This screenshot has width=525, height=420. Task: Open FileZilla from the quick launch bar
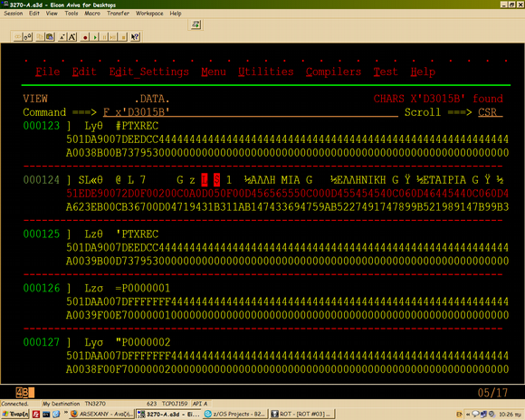(x=36, y=415)
